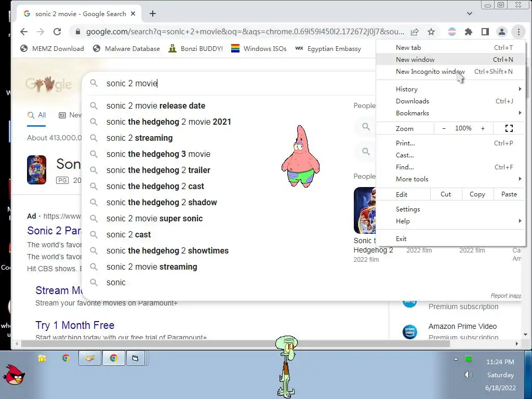Click Paste in the Edit row
532x399 pixels.
point(509,194)
